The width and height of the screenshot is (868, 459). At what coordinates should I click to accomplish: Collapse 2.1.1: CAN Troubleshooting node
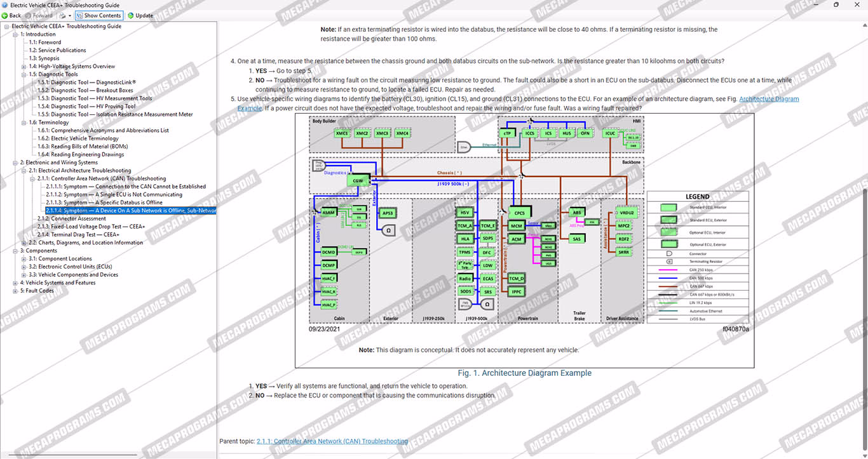pyautogui.click(x=32, y=178)
